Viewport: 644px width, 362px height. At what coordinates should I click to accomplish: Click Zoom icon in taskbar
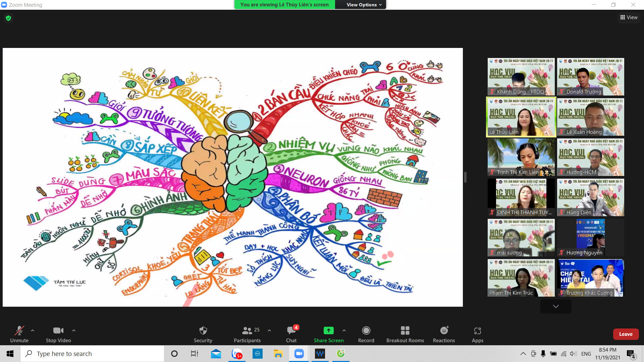point(299,354)
